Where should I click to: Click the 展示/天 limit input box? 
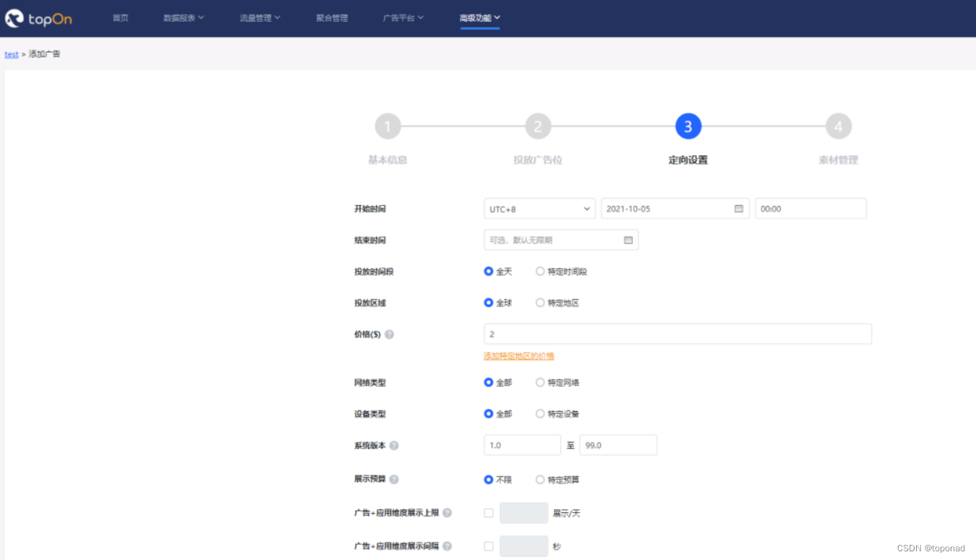tap(523, 513)
